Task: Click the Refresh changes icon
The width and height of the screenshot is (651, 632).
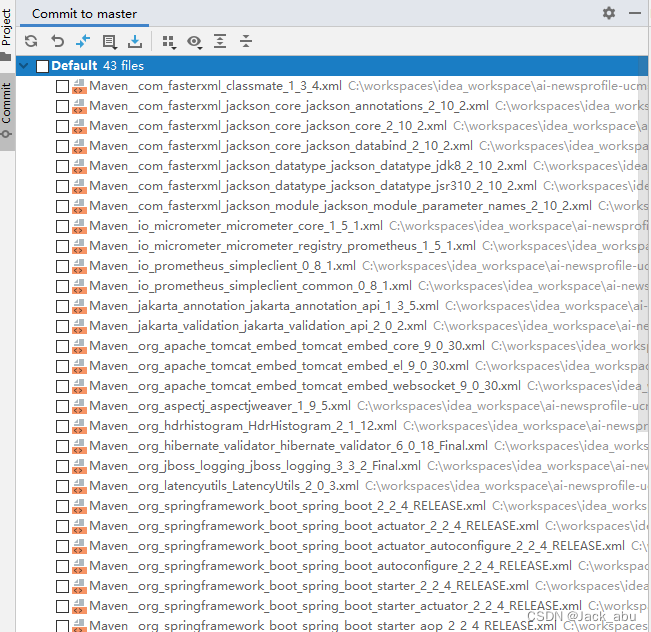Action: pos(31,41)
